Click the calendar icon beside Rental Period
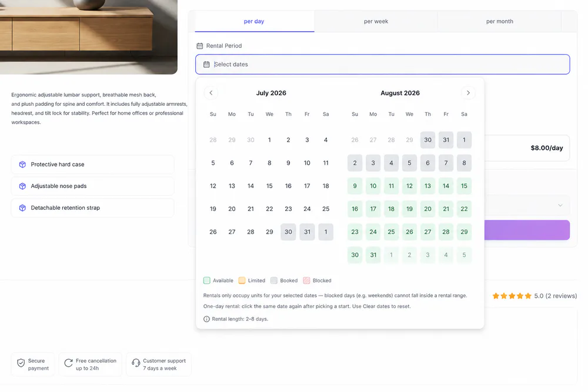Screen dimensions: 588x392 [200, 46]
